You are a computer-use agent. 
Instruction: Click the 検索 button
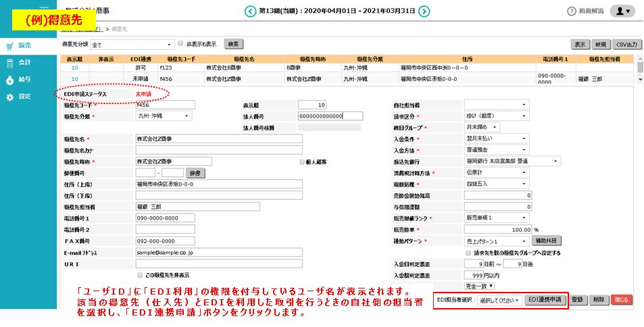[233, 44]
